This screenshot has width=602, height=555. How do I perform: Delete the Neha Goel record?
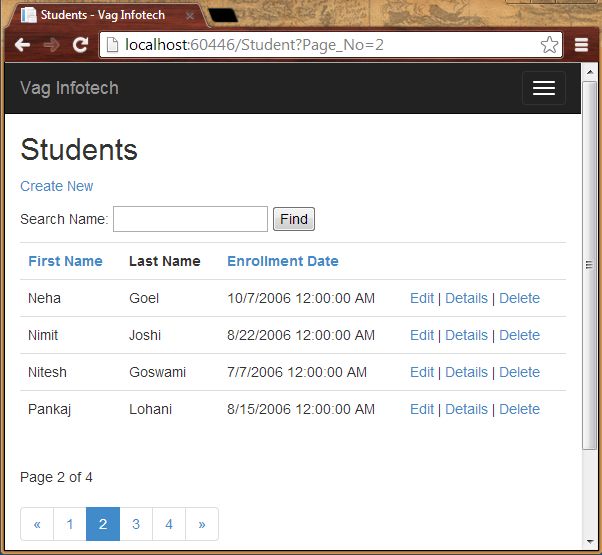point(519,298)
